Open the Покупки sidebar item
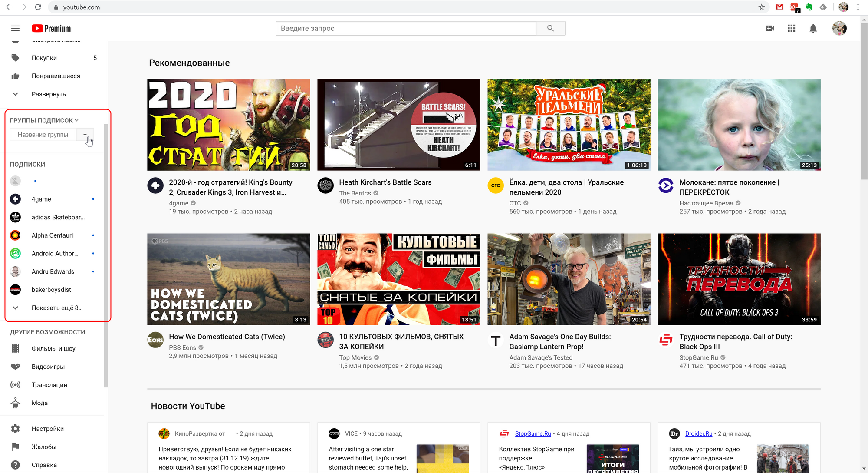This screenshot has height=473, width=868. (44, 57)
